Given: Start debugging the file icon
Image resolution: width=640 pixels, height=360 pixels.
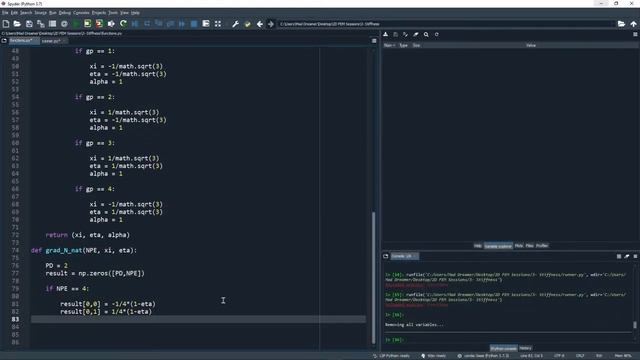Looking at the screenshot, I should coord(135,24).
